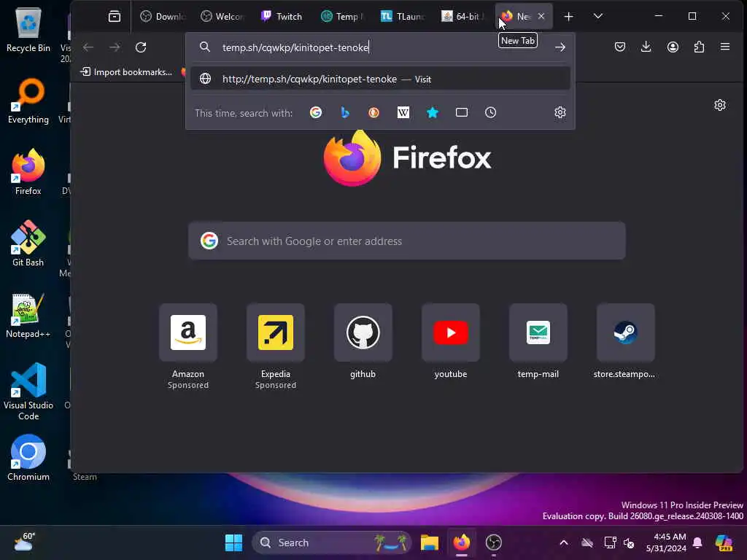
Task: Open Copilot preview icon in taskbar
Action: [x=724, y=542]
